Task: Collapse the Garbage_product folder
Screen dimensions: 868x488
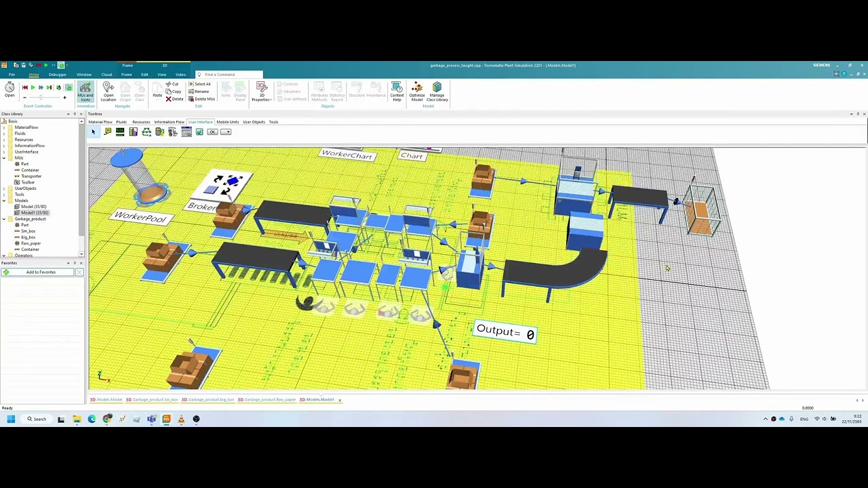Action: [x=4, y=219]
